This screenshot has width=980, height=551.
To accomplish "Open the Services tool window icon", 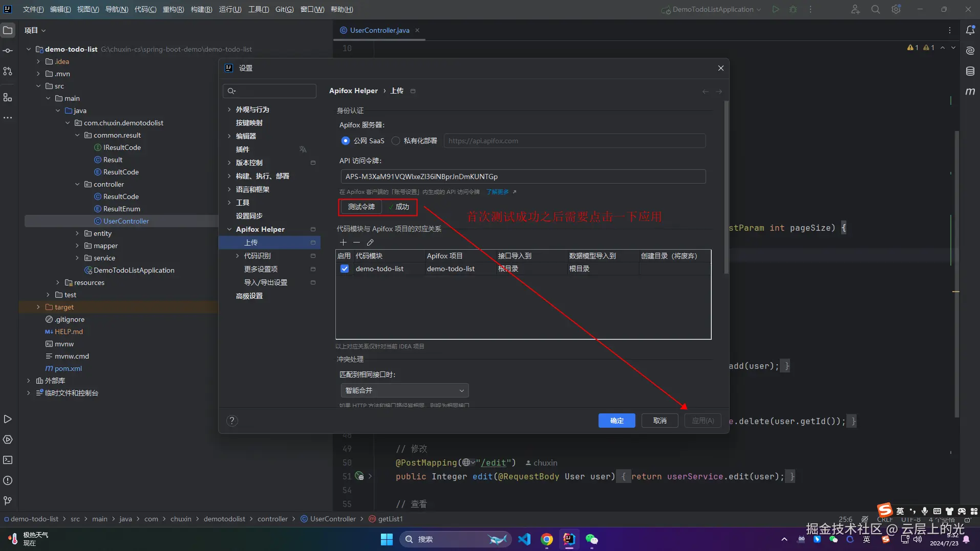I will click(x=8, y=440).
